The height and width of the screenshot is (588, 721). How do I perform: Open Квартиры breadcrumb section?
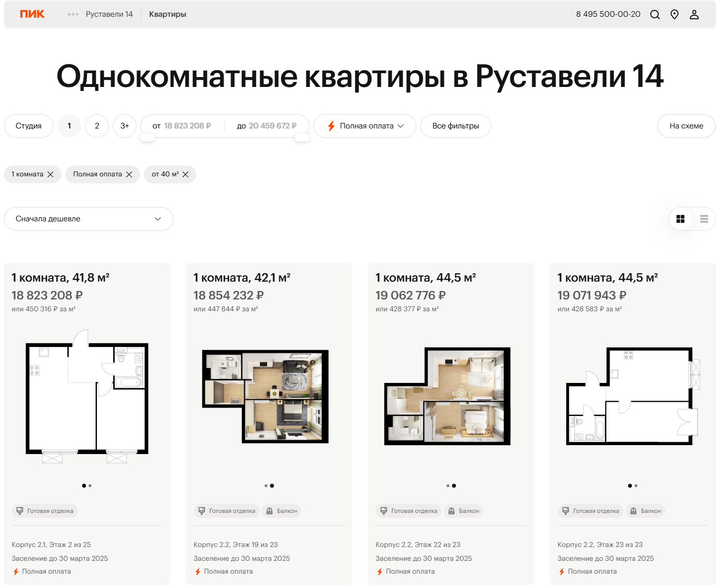168,14
